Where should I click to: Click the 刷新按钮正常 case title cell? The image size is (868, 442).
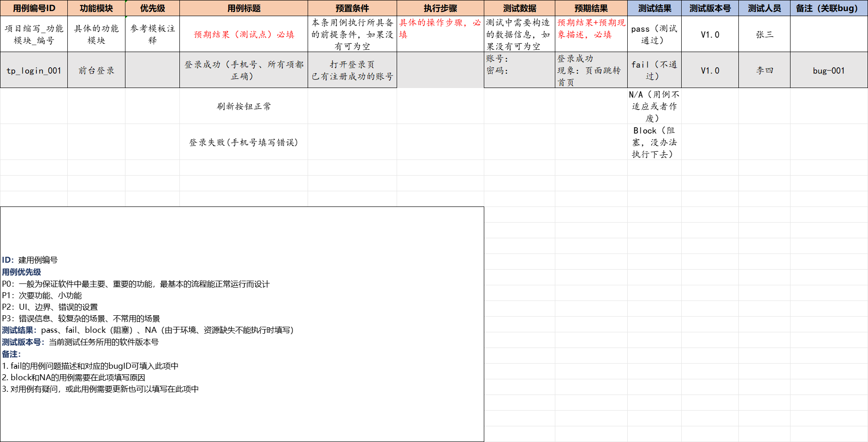244,106
